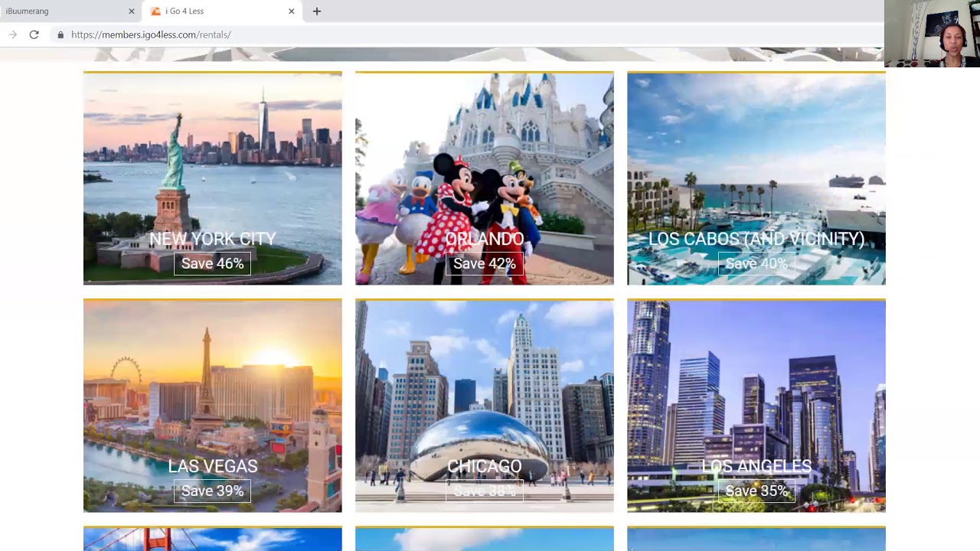980x551 pixels.
Task: Click the Save 42% button
Action: click(x=485, y=263)
